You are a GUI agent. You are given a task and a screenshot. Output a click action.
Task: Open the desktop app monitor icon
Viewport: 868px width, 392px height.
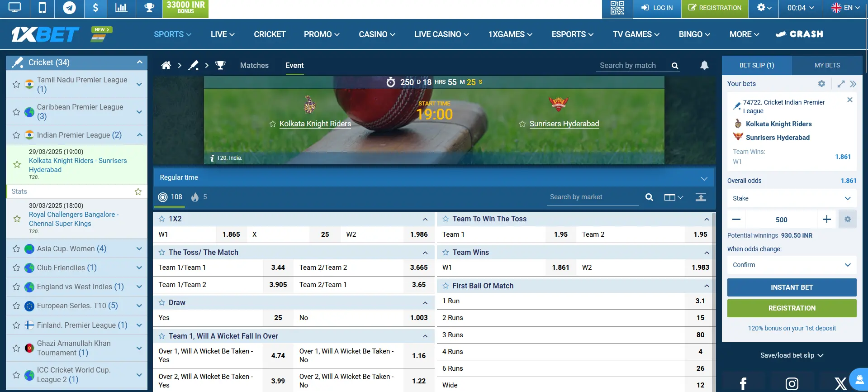(15, 8)
